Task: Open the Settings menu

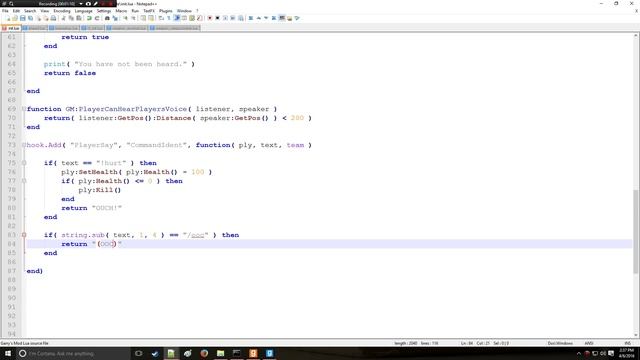Action: click(104, 11)
